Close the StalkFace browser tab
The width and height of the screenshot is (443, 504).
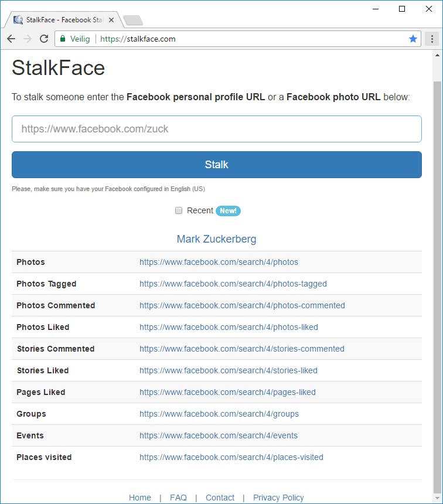pyautogui.click(x=111, y=20)
